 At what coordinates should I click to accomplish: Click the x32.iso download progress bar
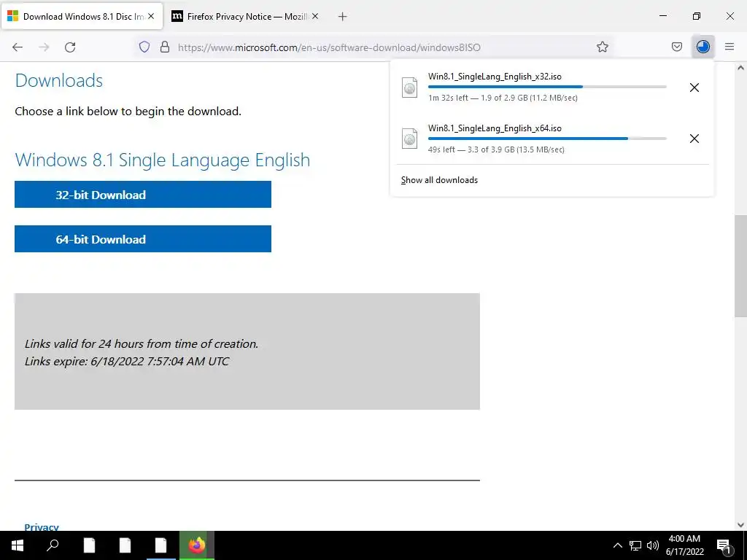pyautogui.click(x=547, y=87)
